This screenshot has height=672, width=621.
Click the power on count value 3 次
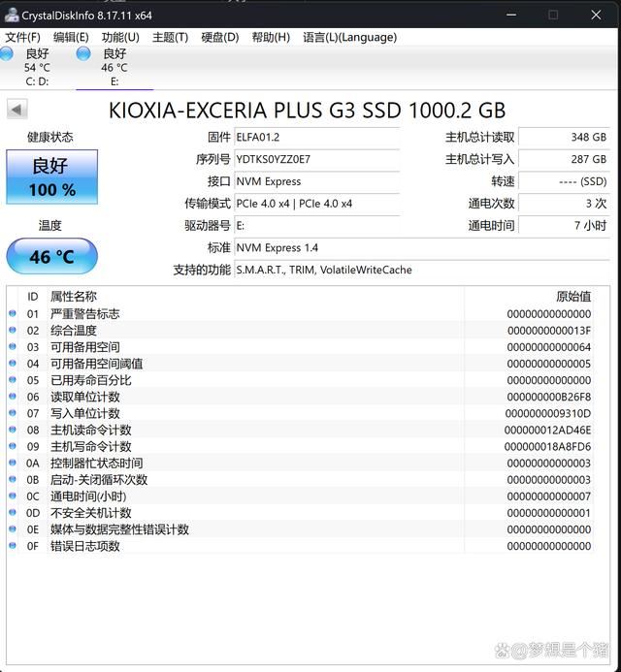click(564, 204)
